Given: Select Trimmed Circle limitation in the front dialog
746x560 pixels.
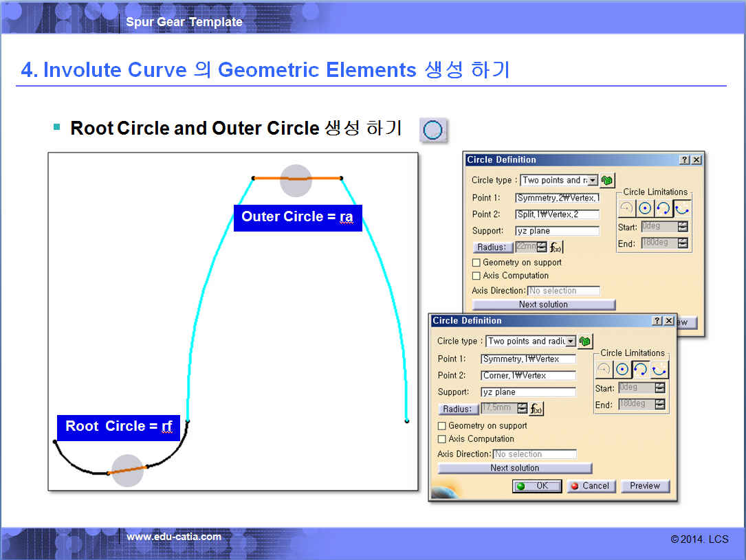Looking at the screenshot, I should coord(641,370).
